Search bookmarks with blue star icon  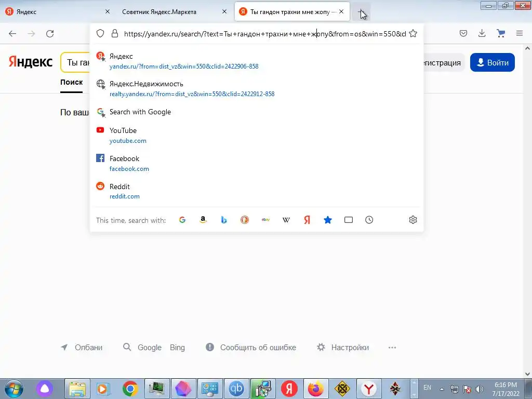coord(328,220)
